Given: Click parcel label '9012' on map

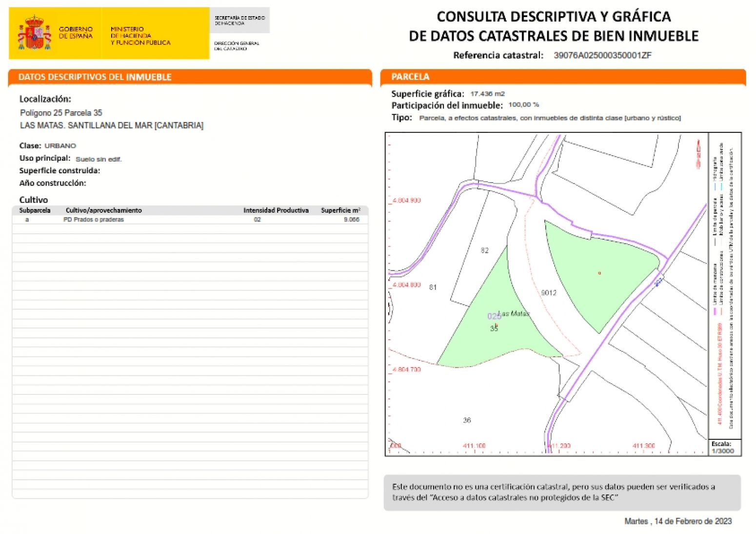Looking at the screenshot, I should 549,293.
